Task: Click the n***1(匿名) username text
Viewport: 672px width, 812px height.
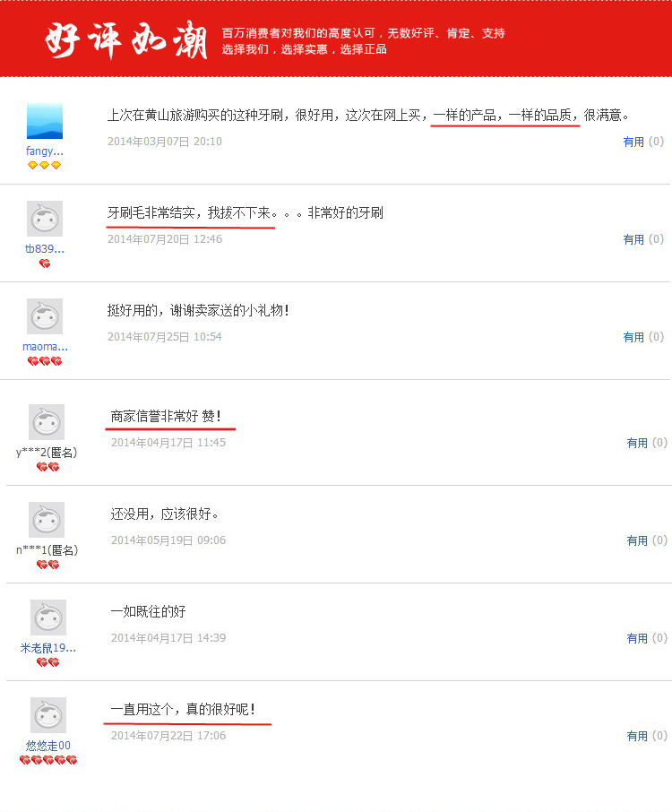Action: pos(47,550)
